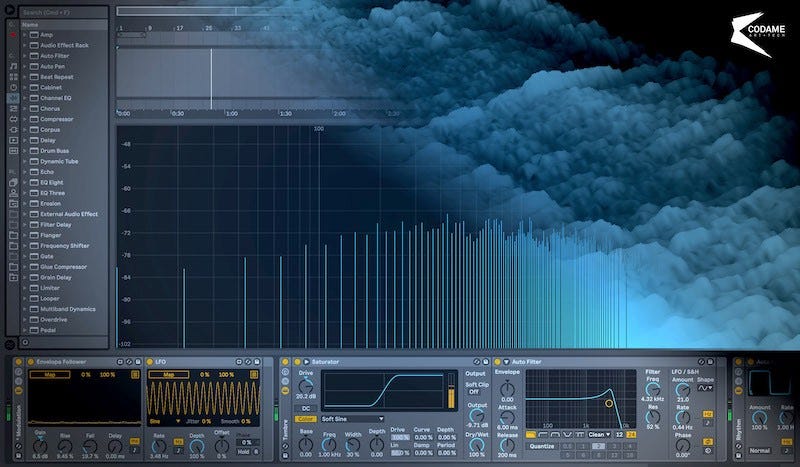This screenshot has width=800, height=467.
Task: Save the Auto Filter preset
Action: tap(710, 362)
